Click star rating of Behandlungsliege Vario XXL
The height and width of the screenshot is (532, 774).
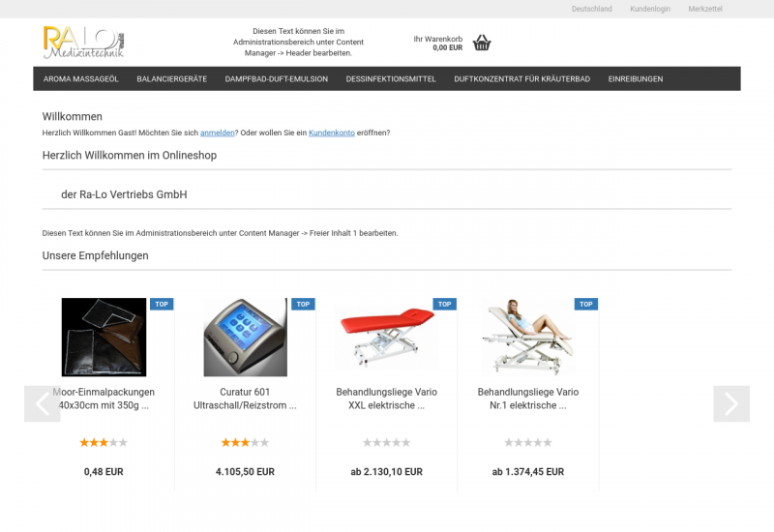[386, 443]
